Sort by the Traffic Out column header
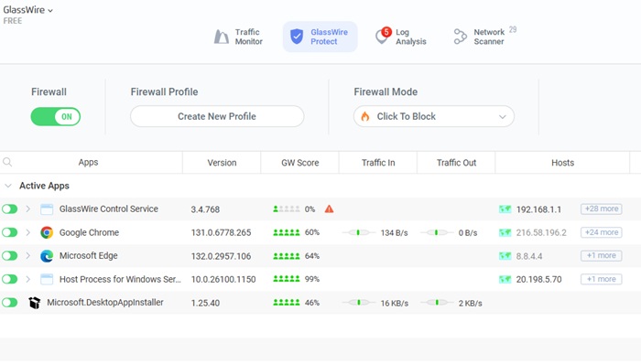This screenshot has width=641, height=364. click(x=456, y=163)
